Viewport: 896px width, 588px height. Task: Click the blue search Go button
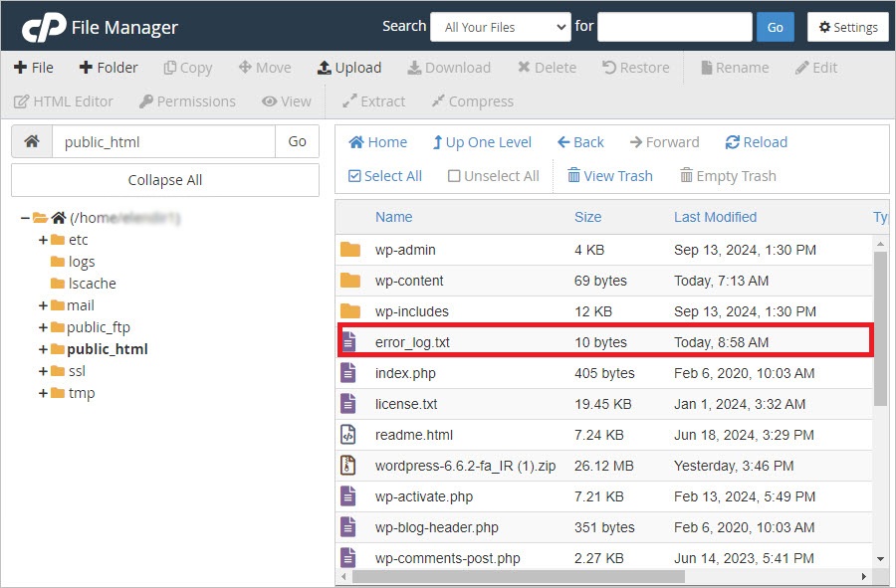[x=775, y=27]
